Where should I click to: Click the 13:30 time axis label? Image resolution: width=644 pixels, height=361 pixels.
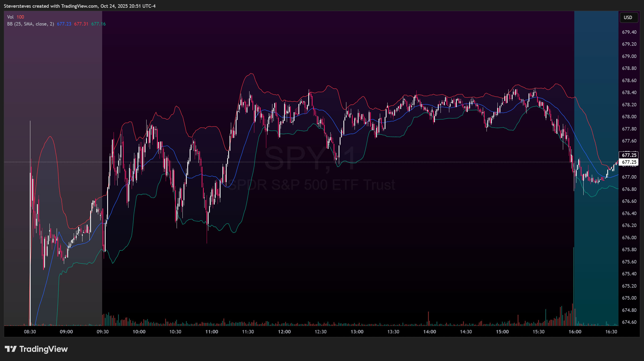(x=393, y=331)
